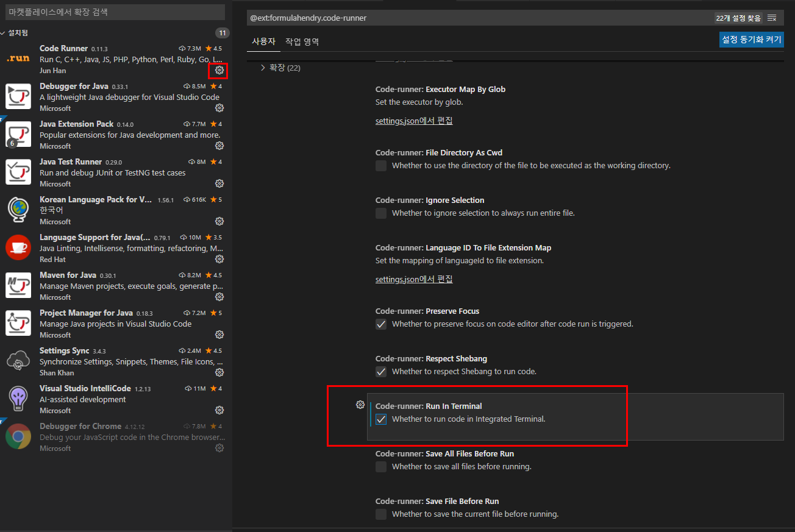Open the Java Extension Pack manage gear
The image size is (795, 532).
219,146
